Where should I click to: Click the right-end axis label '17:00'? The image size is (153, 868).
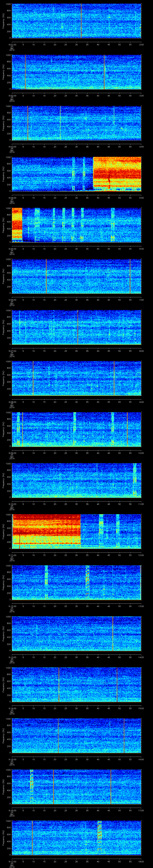click(141, 810)
